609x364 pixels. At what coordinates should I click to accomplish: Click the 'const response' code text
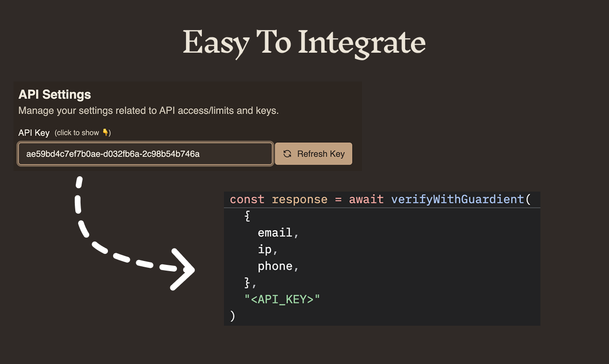(x=279, y=199)
